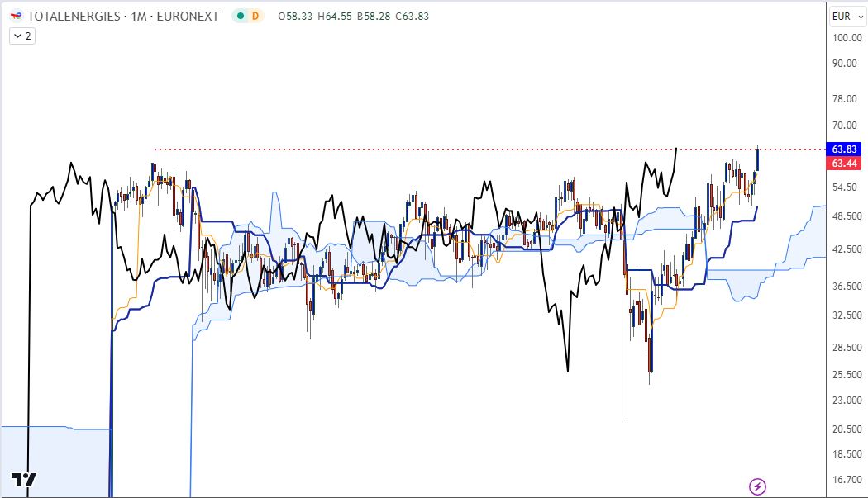Click the low value B58.28
This screenshot has width=868, height=498.
point(373,16)
